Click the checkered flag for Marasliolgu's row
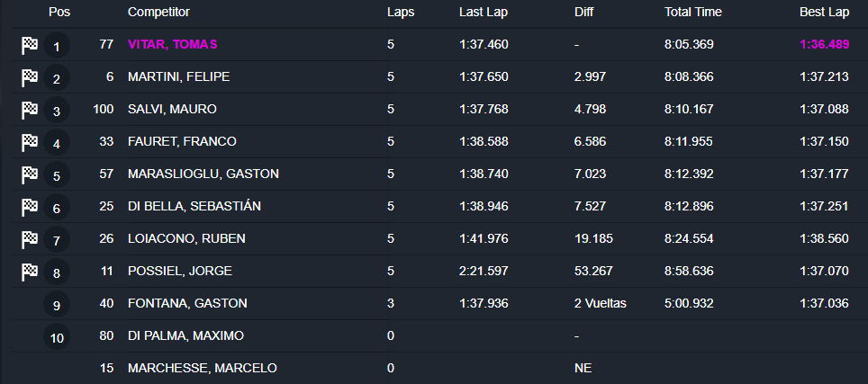 pyautogui.click(x=30, y=174)
